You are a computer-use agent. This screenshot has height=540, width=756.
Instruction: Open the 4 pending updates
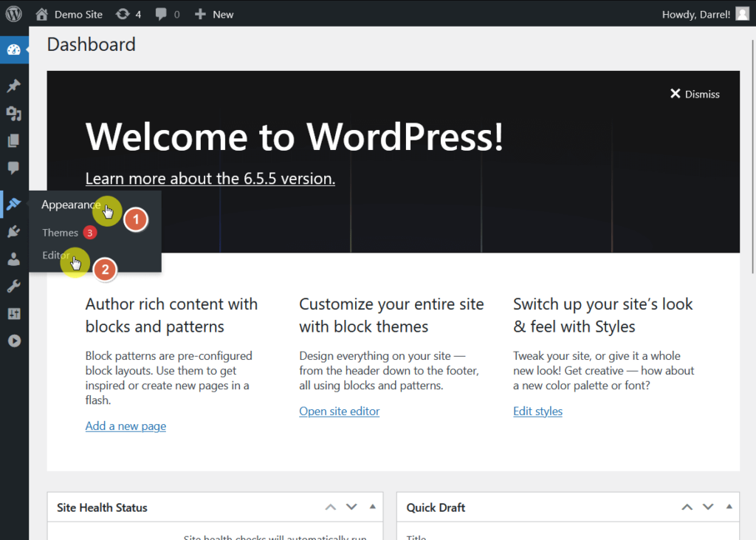tap(128, 15)
